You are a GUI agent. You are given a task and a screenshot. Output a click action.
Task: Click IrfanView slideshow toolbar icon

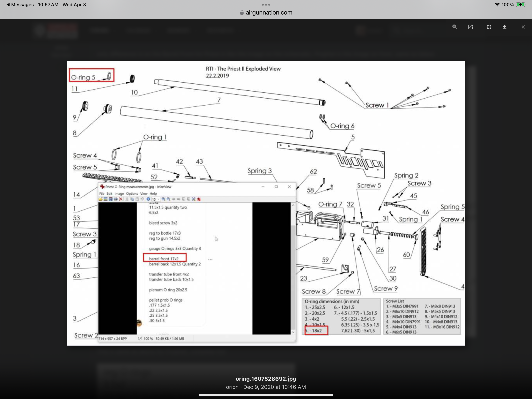pyautogui.click(x=106, y=199)
